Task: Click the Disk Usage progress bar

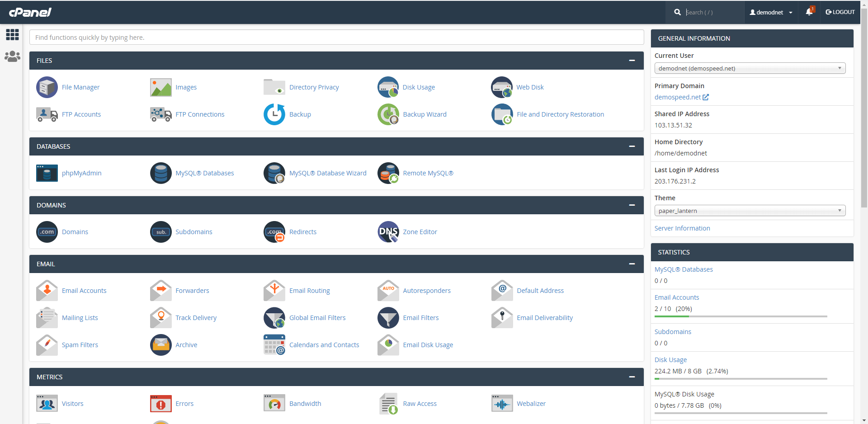Action: [x=741, y=379]
